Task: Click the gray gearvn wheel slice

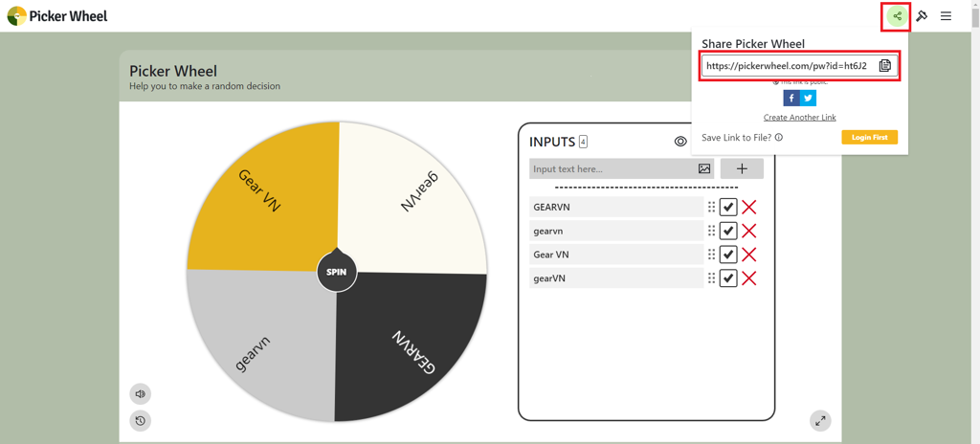Action: [x=260, y=347]
